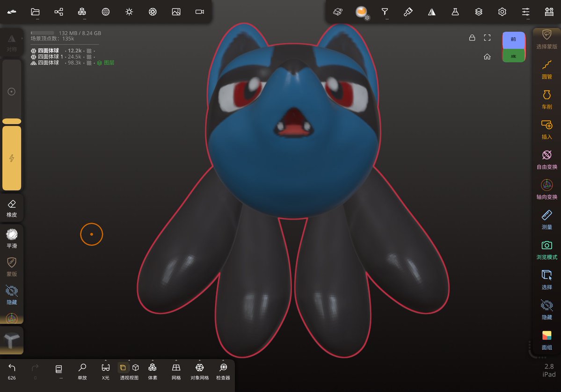Open 体素 voxel remesh

(x=153, y=372)
